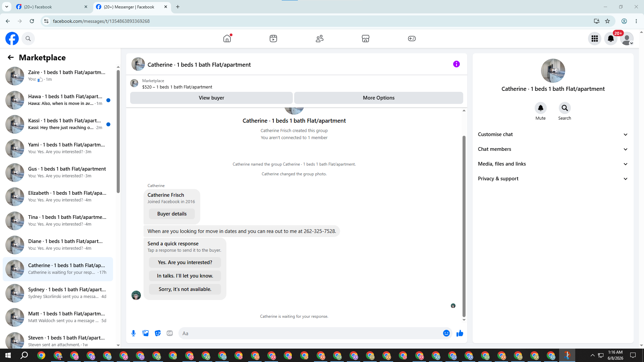
Task: Send 'Sorry, it's not available.' response
Action: (x=185, y=289)
